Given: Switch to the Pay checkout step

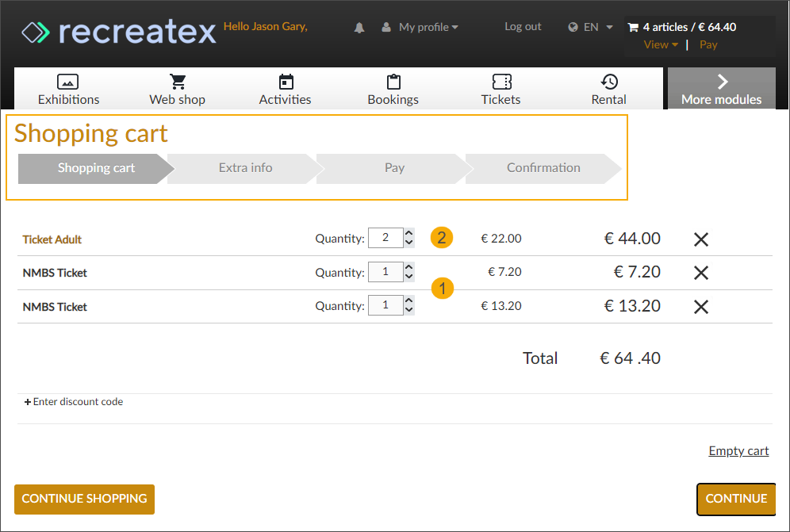Looking at the screenshot, I should pos(394,168).
